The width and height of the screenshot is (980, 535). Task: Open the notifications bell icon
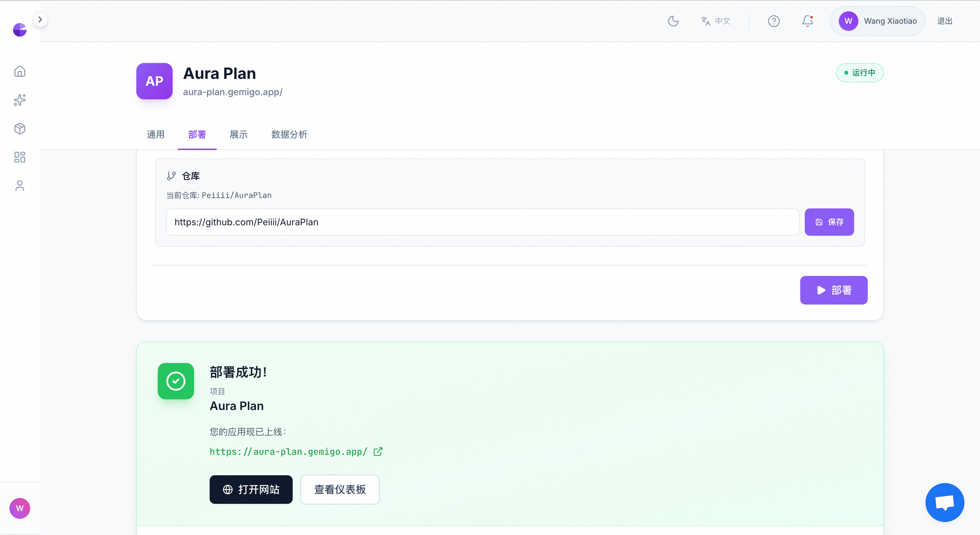(x=807, y=21)
